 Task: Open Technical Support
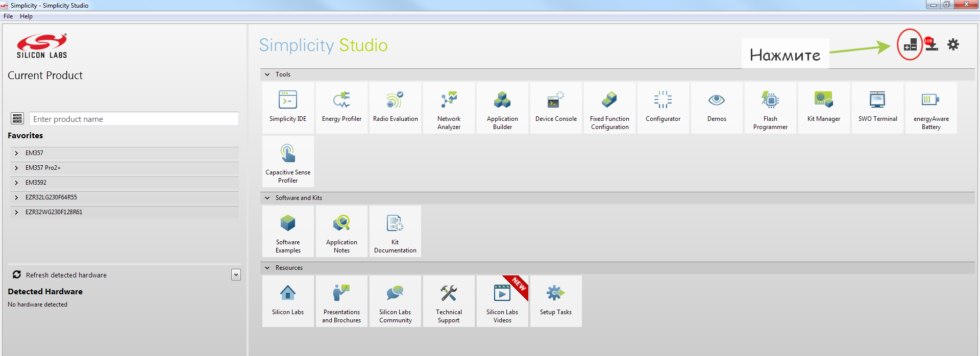pos(449,301)
